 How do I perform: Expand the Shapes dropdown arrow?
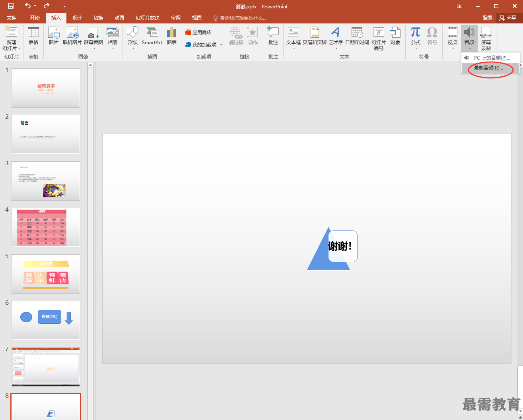coord(133,48)
